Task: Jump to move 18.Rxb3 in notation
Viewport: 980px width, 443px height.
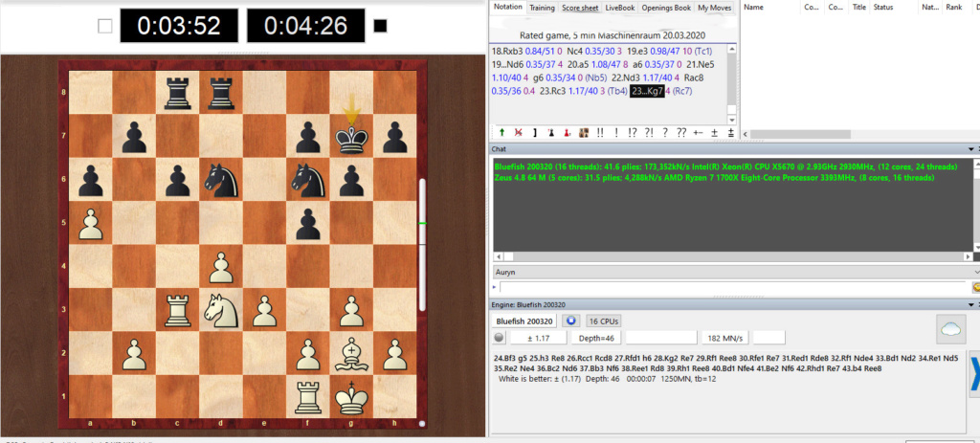Action: pos(508,52)
